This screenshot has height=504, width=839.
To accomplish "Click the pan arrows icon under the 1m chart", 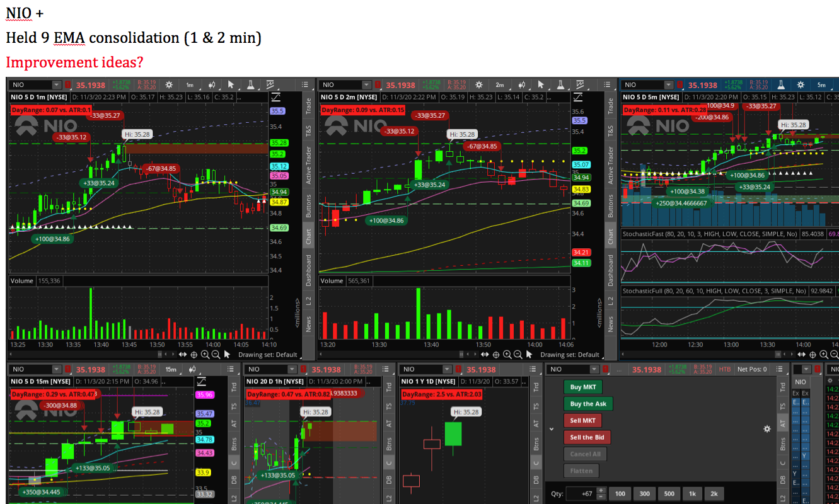I will (x=183, y=355).
